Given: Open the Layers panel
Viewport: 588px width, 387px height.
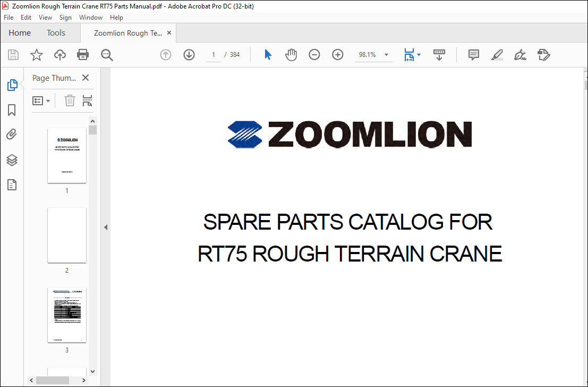Looking at the screenshot, I should (12, 160).
